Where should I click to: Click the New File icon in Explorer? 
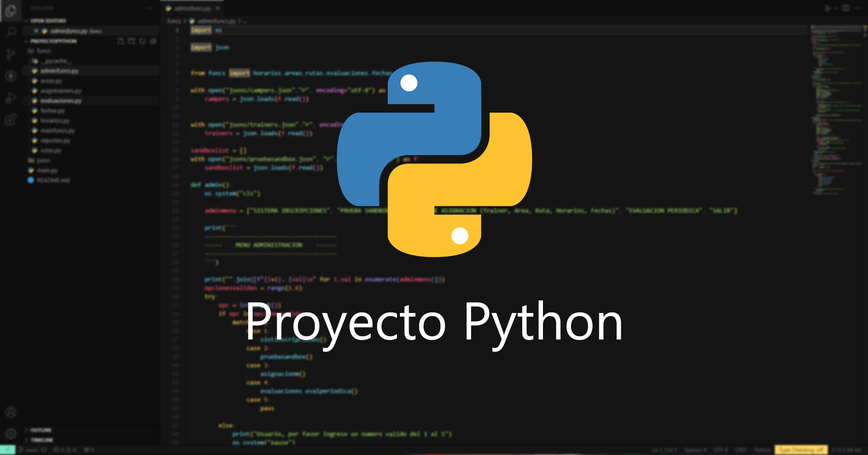[x=120, y=41]
